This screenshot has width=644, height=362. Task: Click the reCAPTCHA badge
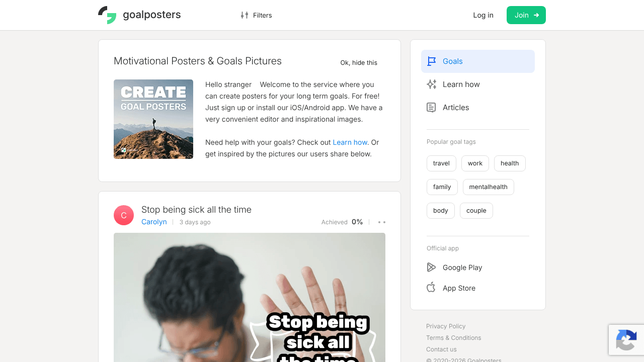(x=626, y=340)
